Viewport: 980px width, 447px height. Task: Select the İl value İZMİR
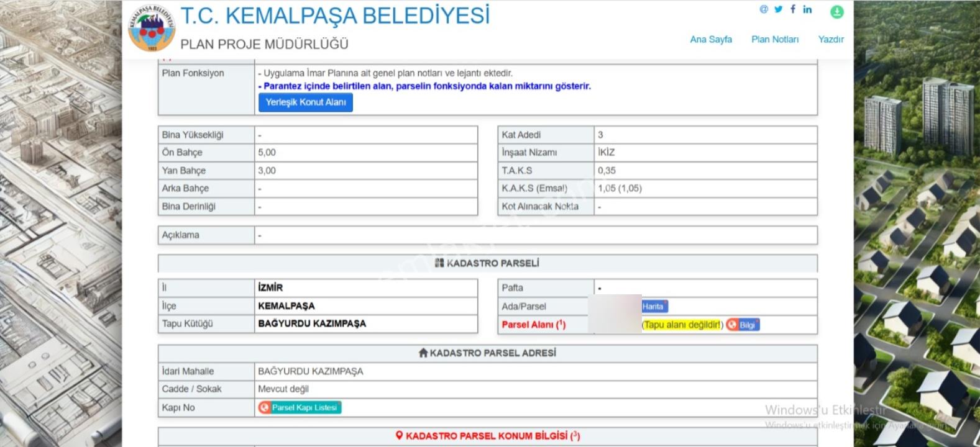[270, 287]
